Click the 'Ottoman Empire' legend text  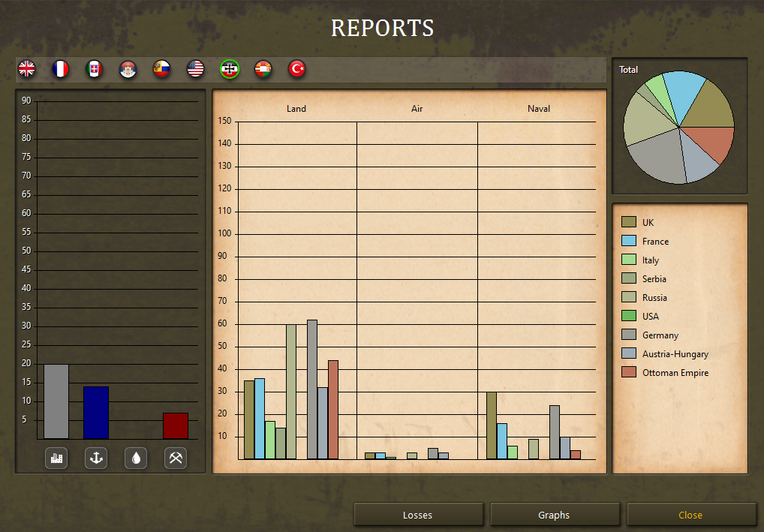[675, 373]
